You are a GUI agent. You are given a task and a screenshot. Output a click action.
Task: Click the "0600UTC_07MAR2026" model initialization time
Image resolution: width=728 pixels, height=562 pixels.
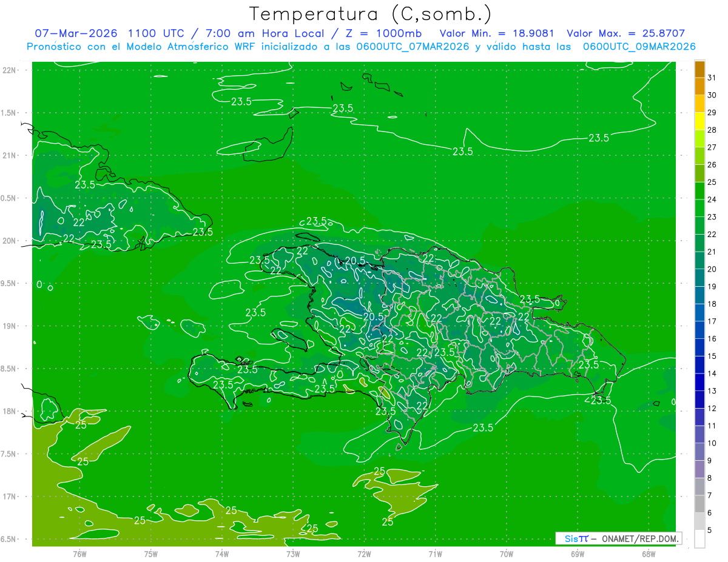(413, 47)
